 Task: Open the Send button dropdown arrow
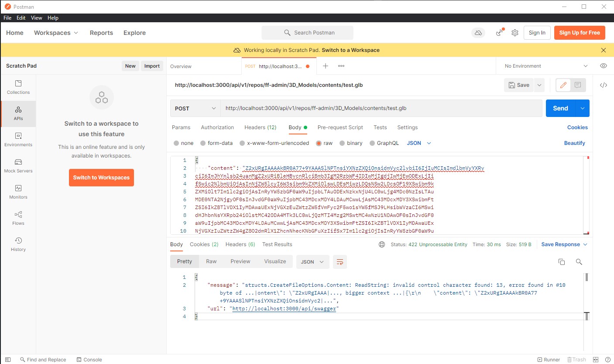click(582, 108)
